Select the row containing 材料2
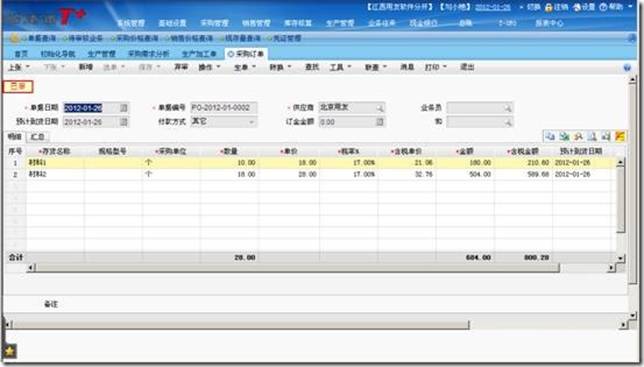Viewport: 644px width, 367px height. click(x=310, y=174)
